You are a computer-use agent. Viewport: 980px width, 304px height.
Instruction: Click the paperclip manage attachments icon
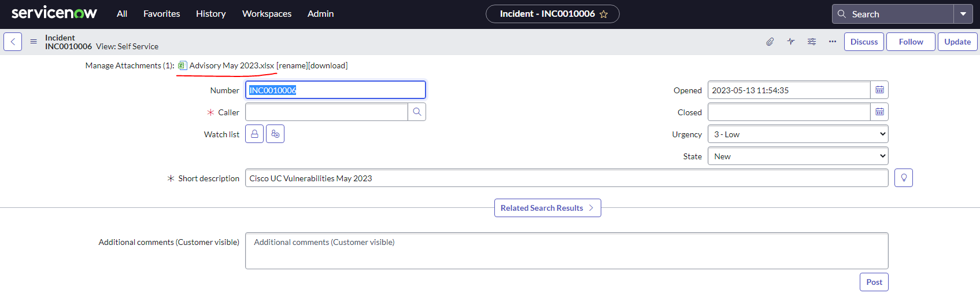click(770, 42)
